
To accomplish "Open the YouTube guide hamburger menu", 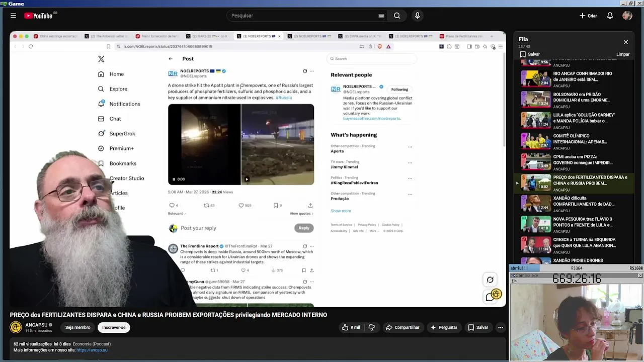I will coord(13,16).
